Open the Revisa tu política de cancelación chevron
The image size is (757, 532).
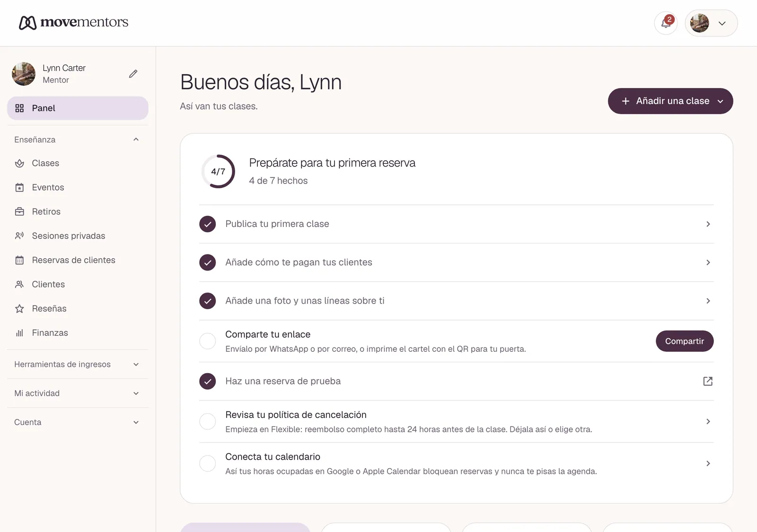(x=708, y=421)
